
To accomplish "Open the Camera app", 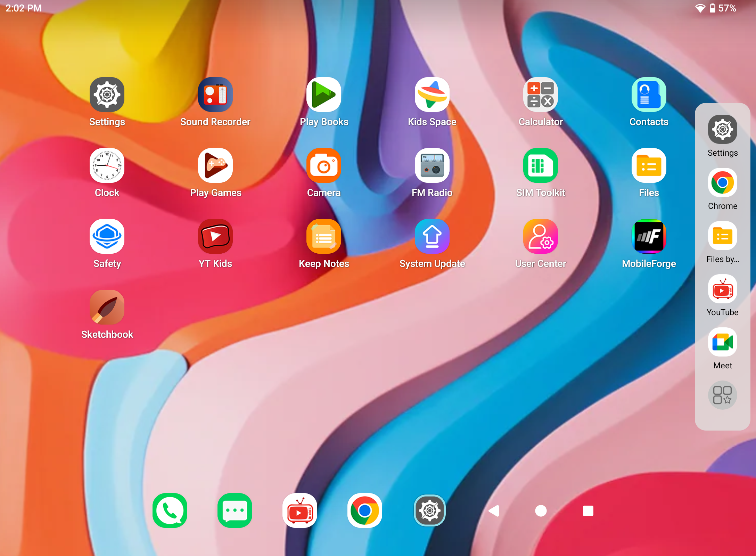I will (324, 166).
